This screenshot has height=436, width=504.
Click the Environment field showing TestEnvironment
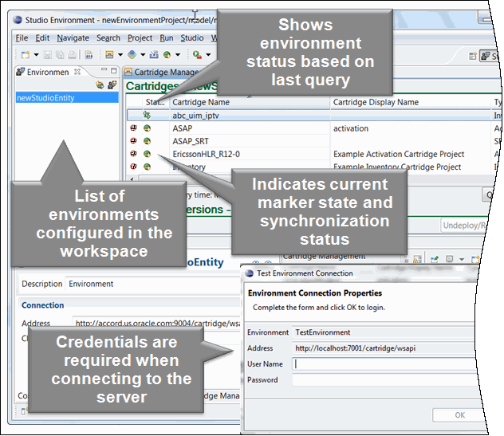coord(384,332)
